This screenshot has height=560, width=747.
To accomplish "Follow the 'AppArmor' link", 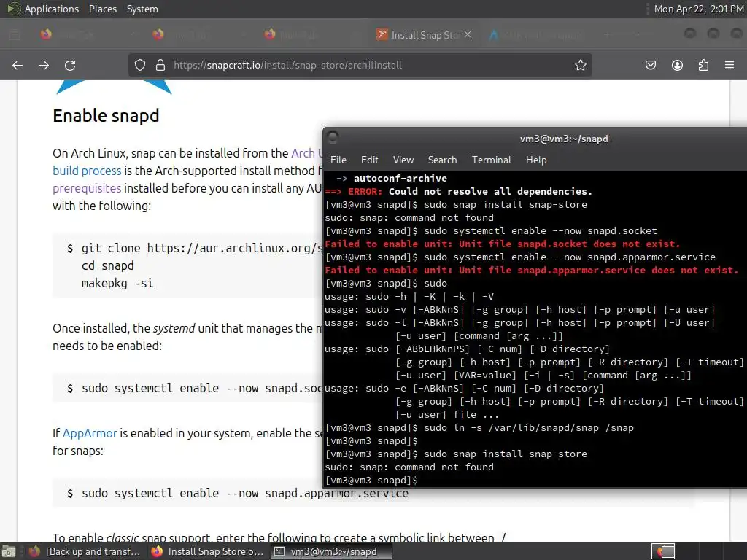I will pyautogui.click(x=90, y=433).
